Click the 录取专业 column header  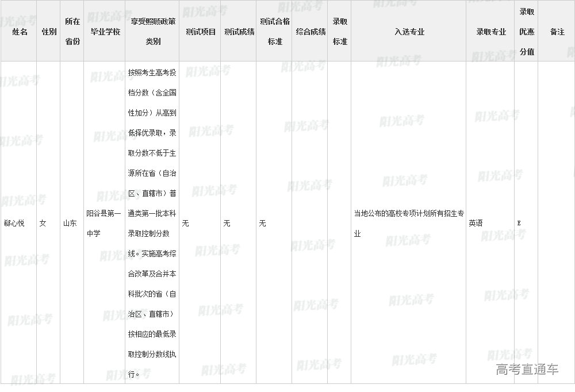point(490,32)
